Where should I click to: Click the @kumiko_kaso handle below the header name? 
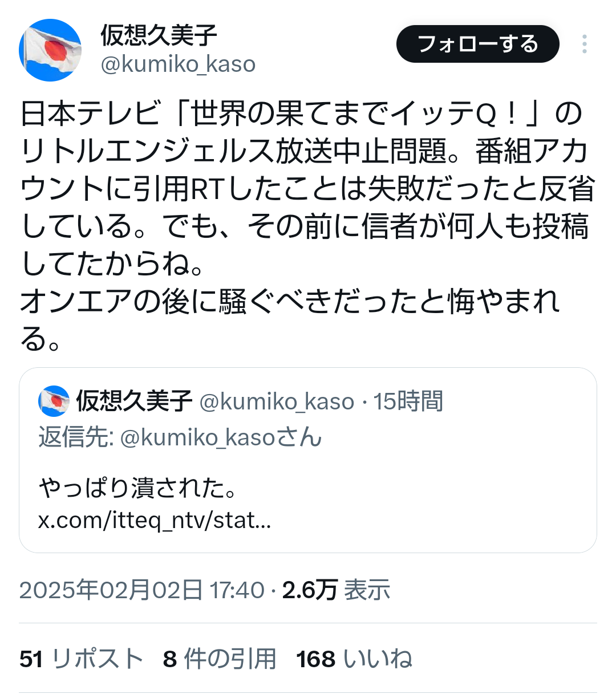[x=178, y=64]
